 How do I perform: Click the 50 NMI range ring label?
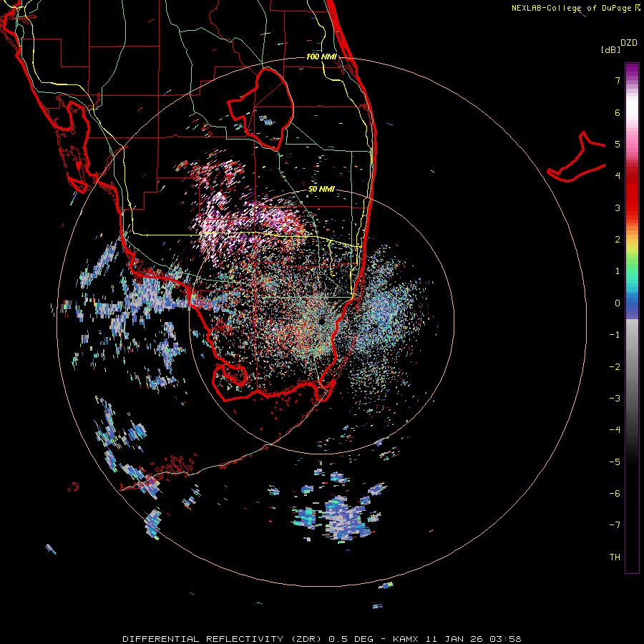pyautogui.click(x=321, y=189)
